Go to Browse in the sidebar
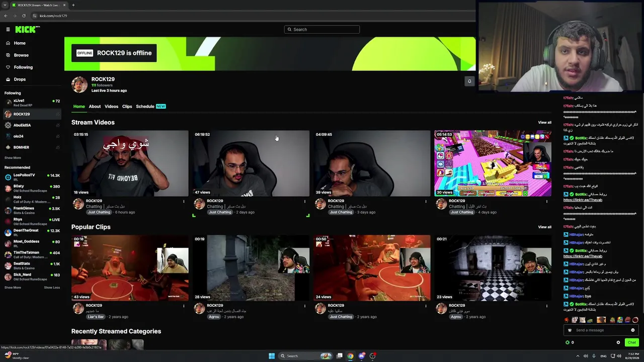The image size is (644, 362). pos(21,55)
